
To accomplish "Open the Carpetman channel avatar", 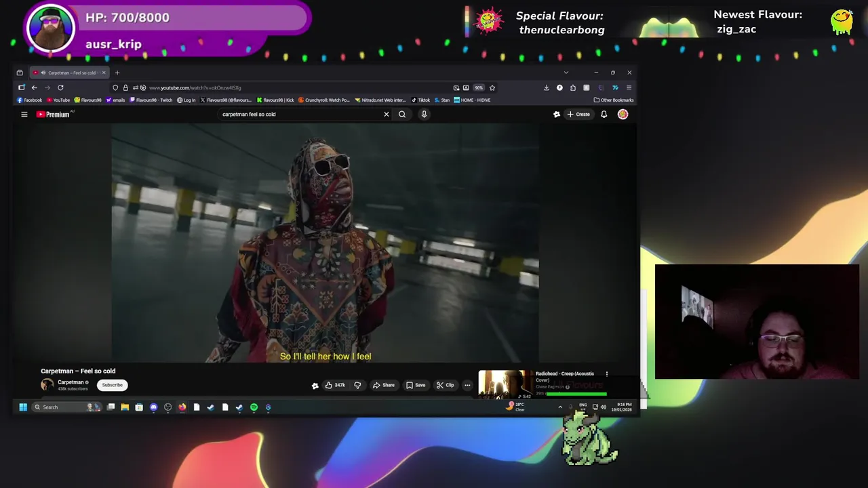I will (47, 385).
